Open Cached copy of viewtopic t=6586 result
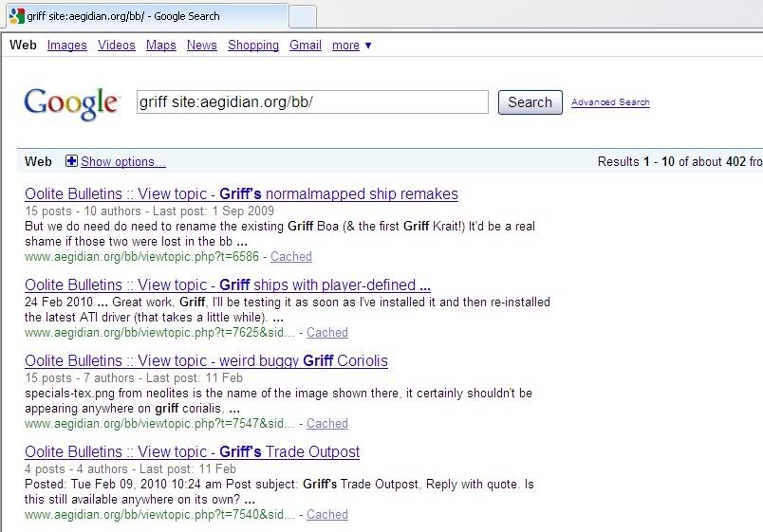 (x=291, y=256)
